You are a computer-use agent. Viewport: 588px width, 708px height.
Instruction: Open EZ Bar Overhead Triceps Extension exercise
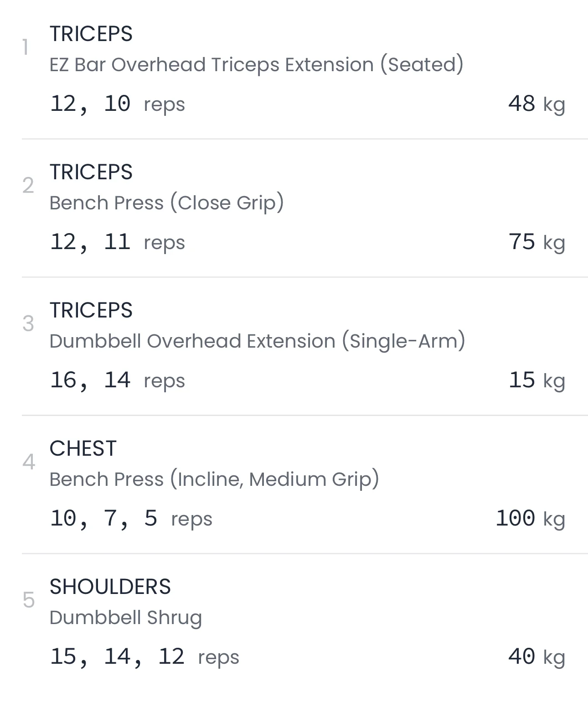coord(256,65)
